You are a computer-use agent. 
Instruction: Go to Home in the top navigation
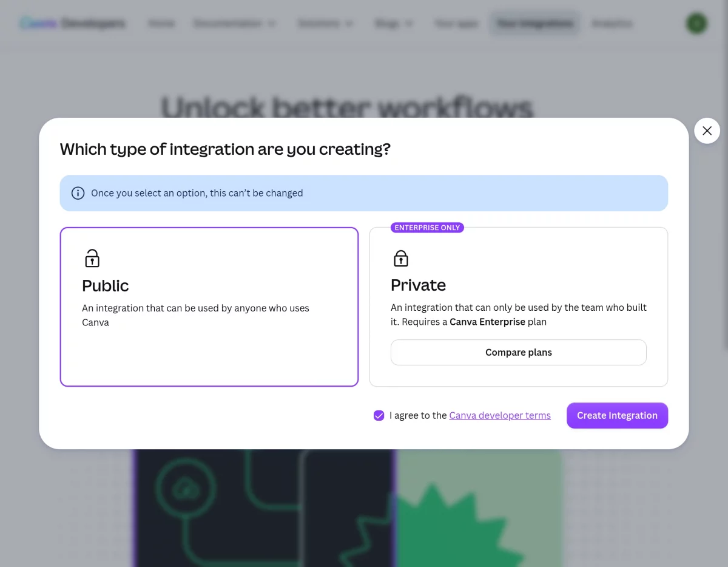click(161, 24)
